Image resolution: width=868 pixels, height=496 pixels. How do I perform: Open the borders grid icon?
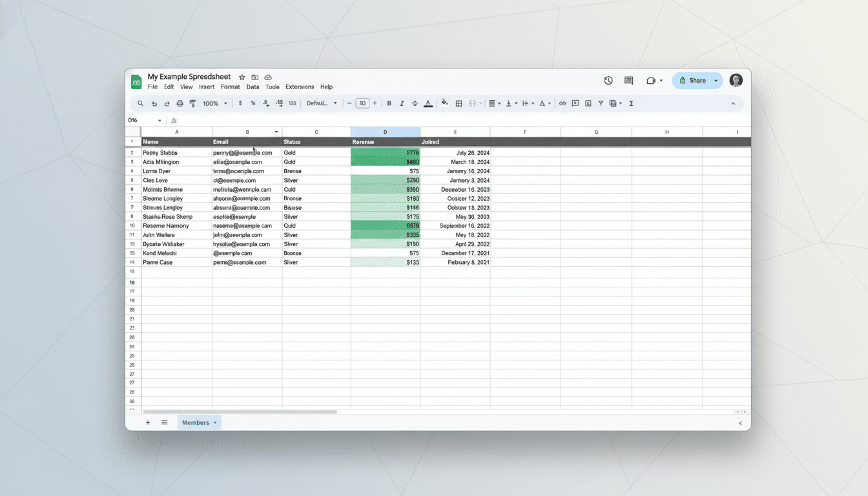459,103
